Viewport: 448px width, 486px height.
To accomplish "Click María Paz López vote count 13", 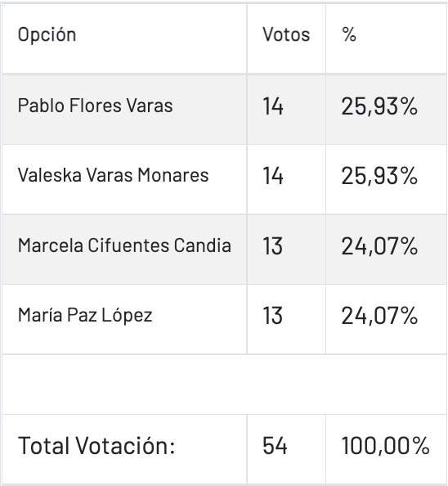I will (x=273, y=316).
